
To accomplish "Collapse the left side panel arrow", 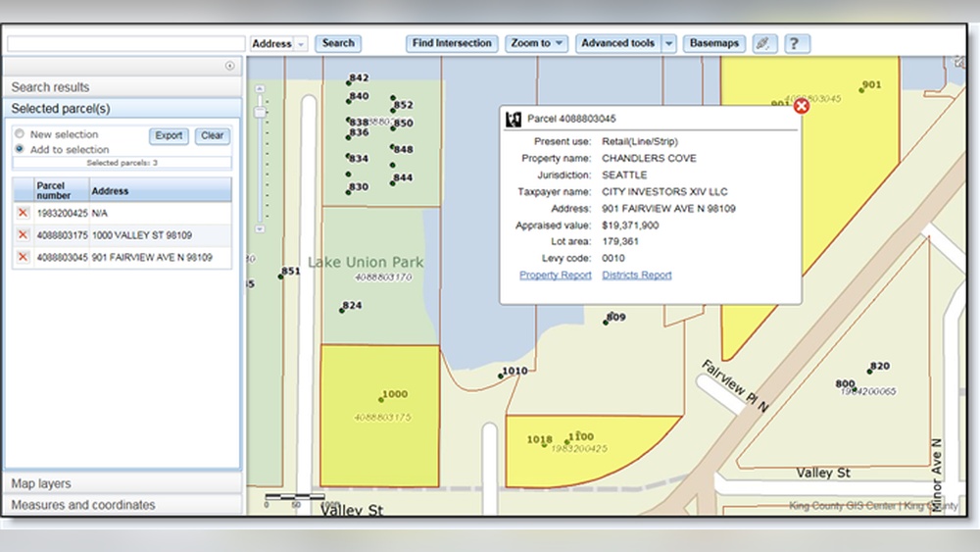I will click(230, 66).
